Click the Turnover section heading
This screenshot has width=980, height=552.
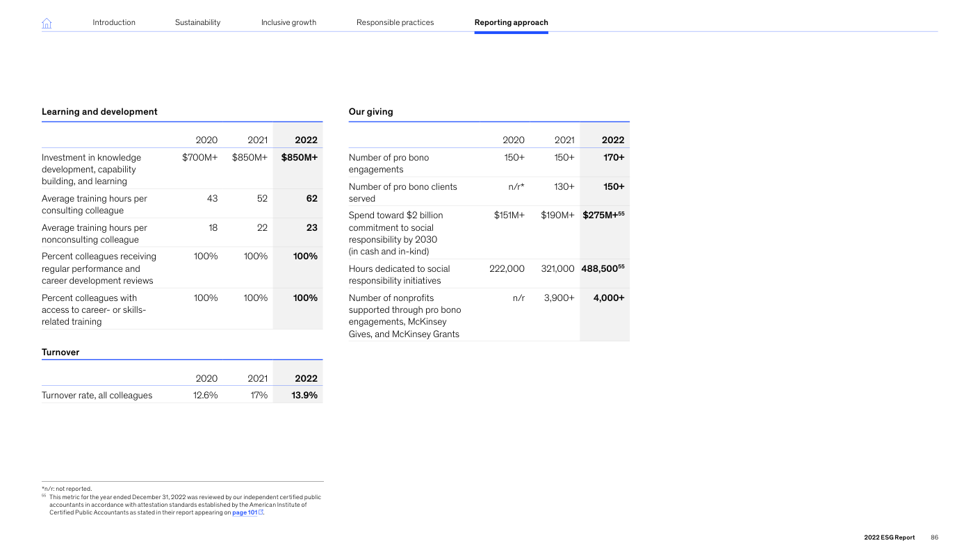60,352
